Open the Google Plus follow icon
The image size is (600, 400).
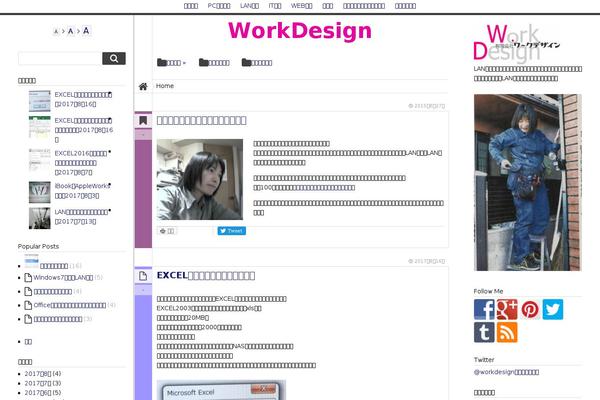tap(507, 309)
